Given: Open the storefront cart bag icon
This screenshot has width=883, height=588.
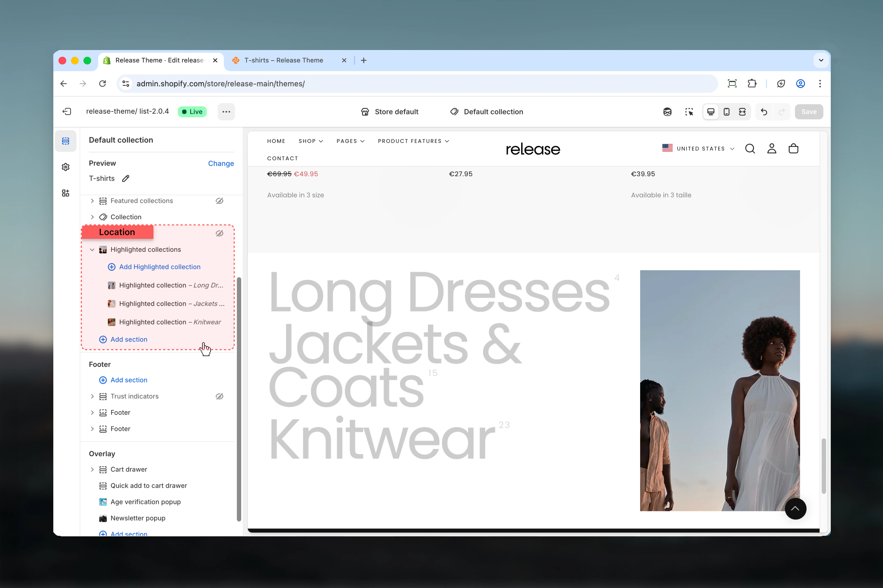Looking at the screenshot, I should 793,148.
